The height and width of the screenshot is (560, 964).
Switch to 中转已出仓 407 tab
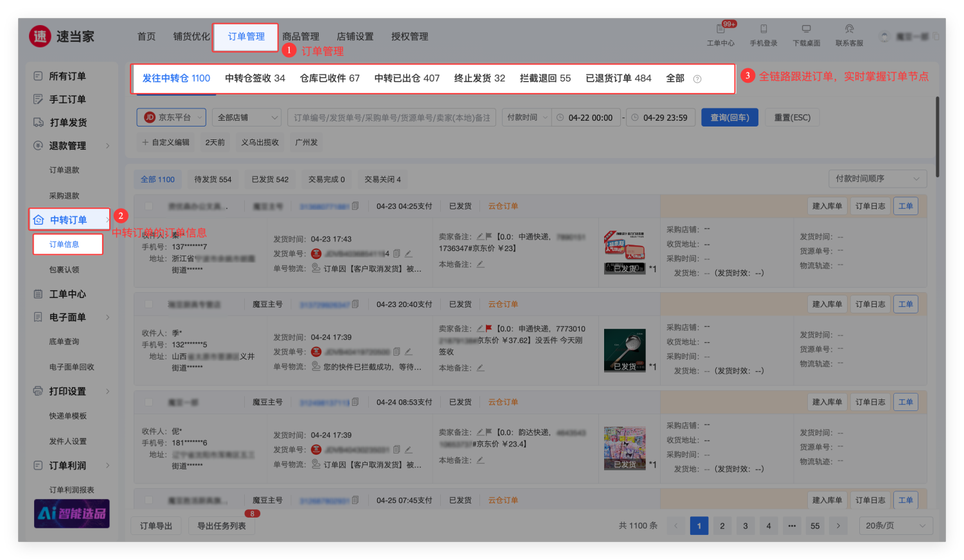point(407,78)
